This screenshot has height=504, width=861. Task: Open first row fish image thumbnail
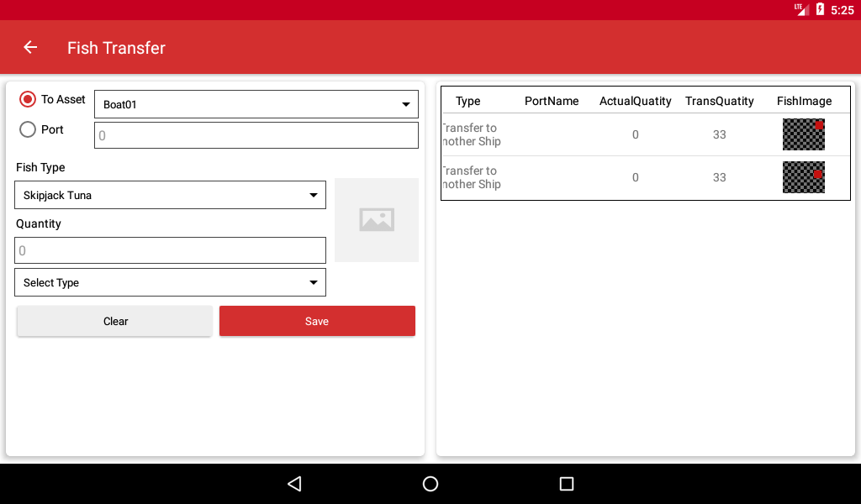click(804, 134)
